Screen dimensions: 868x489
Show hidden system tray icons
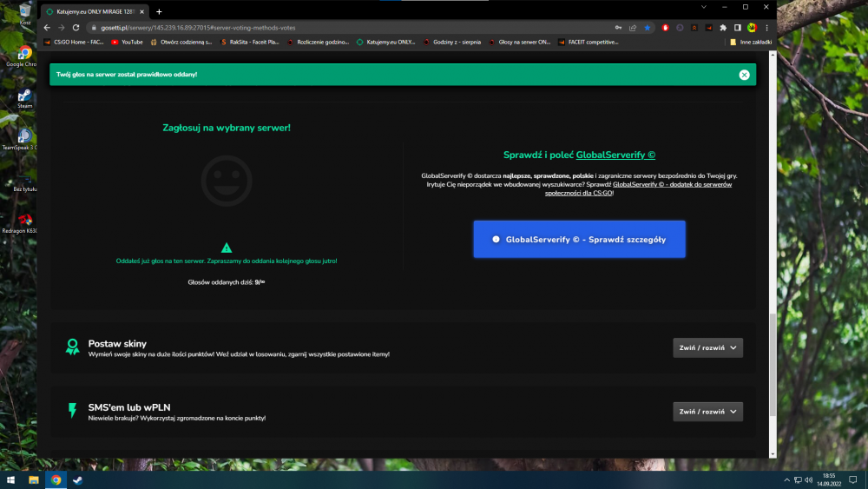pos(786,480)
